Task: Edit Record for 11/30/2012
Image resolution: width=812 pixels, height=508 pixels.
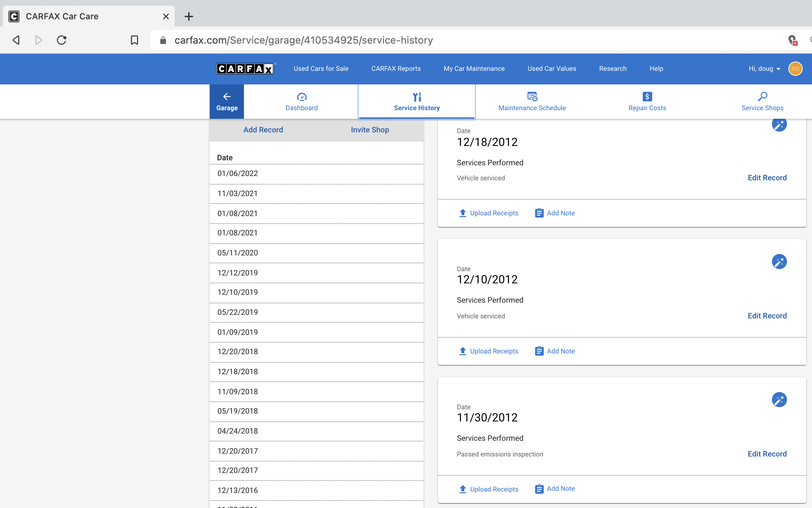Action: click(767, 454)
